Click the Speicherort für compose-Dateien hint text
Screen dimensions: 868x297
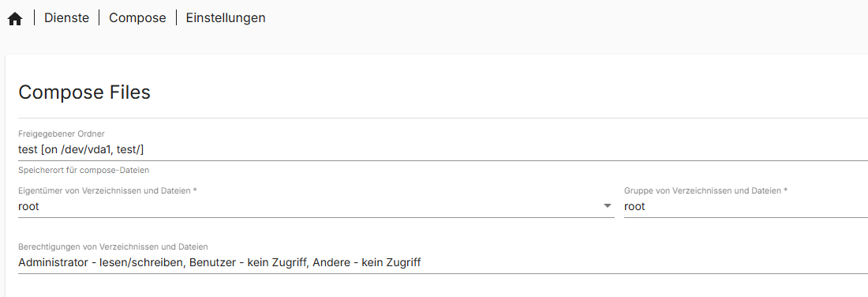[x=84, y=170]
